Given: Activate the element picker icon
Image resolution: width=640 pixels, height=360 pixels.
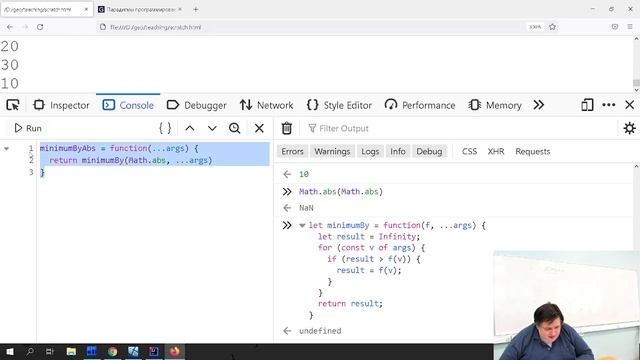Looking at the screenshot, I should [x=13, y=105].
